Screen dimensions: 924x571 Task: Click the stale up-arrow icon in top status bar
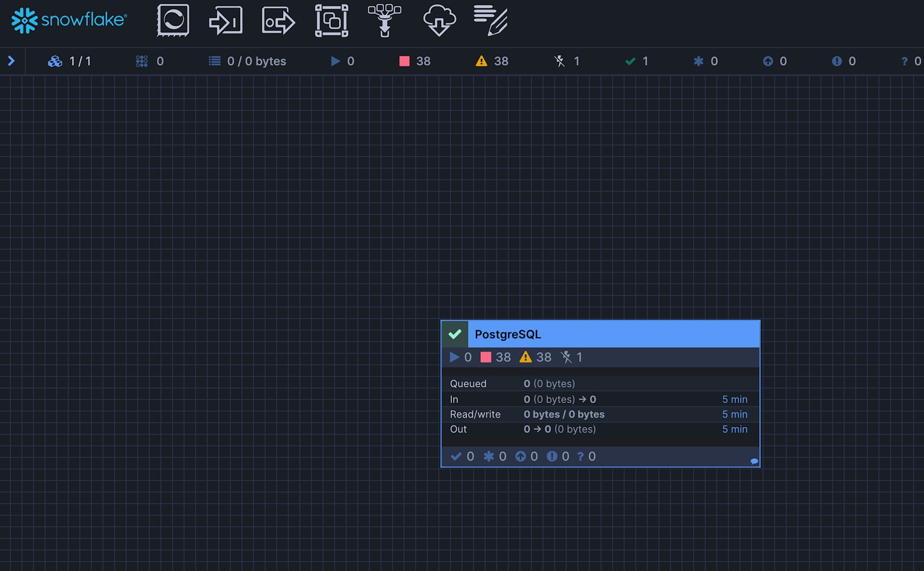coord(768,61)
